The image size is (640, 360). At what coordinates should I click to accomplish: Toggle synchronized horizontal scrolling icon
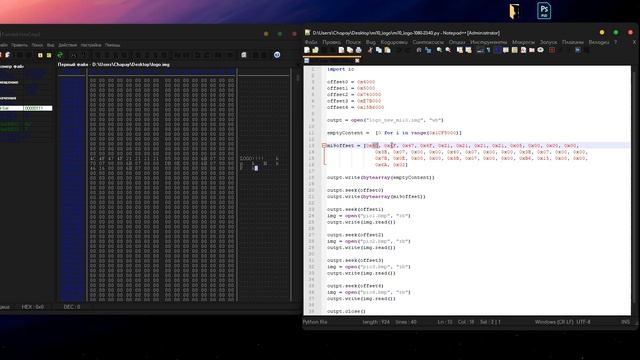(469, 50)
